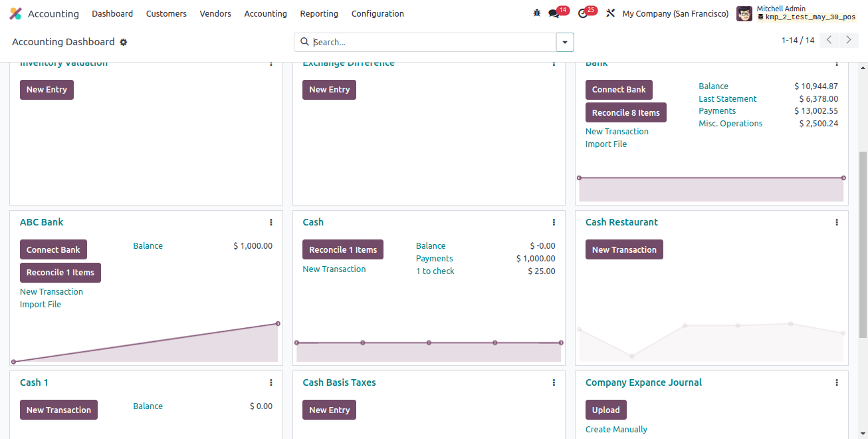Screen dimensions: 868x439
Task: Toggle the search options dropdown arrow
Action: [565, 42]
